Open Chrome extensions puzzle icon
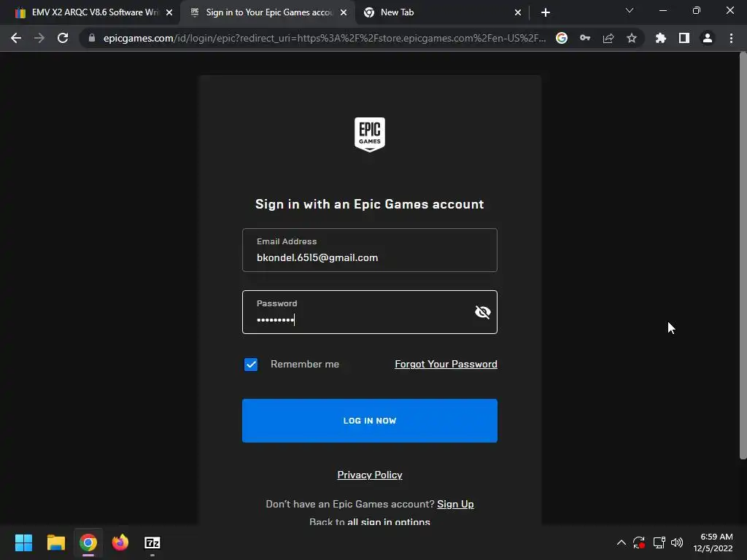The width and height of the screenshot is (747, 560). (x=661, y=38)
